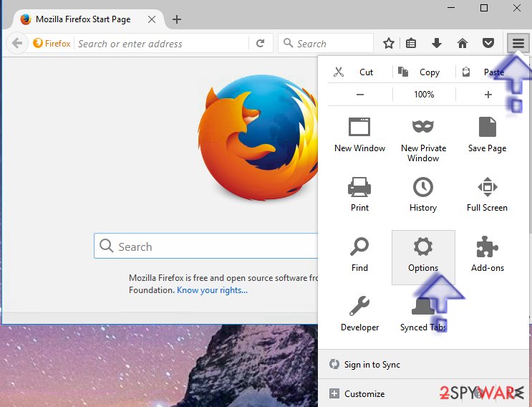
Task: Click the reload page button
Action: 260,43
